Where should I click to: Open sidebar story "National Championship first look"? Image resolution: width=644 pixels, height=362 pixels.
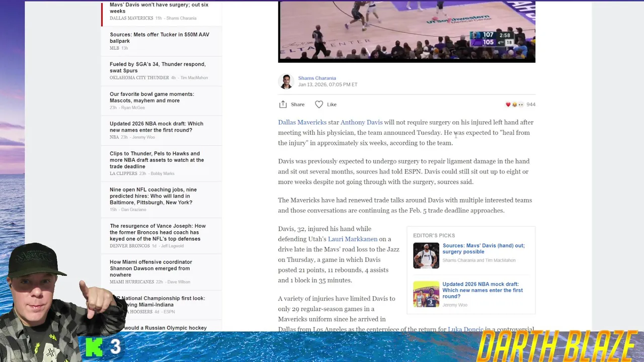158,301
